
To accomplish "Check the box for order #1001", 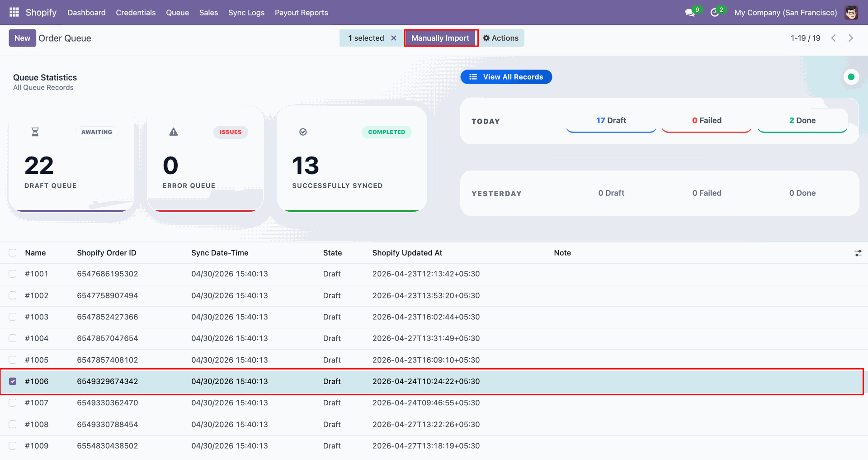I will point(13,274).
